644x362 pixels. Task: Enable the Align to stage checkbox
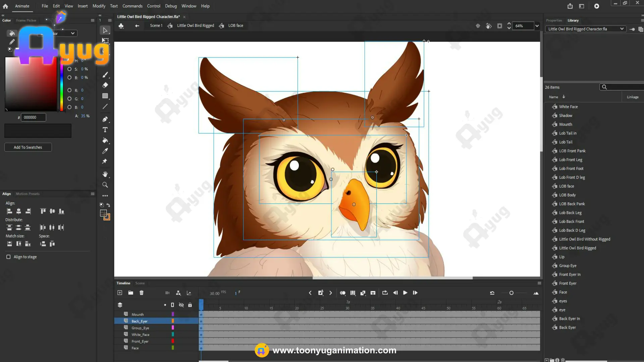[x=8, y=257]
